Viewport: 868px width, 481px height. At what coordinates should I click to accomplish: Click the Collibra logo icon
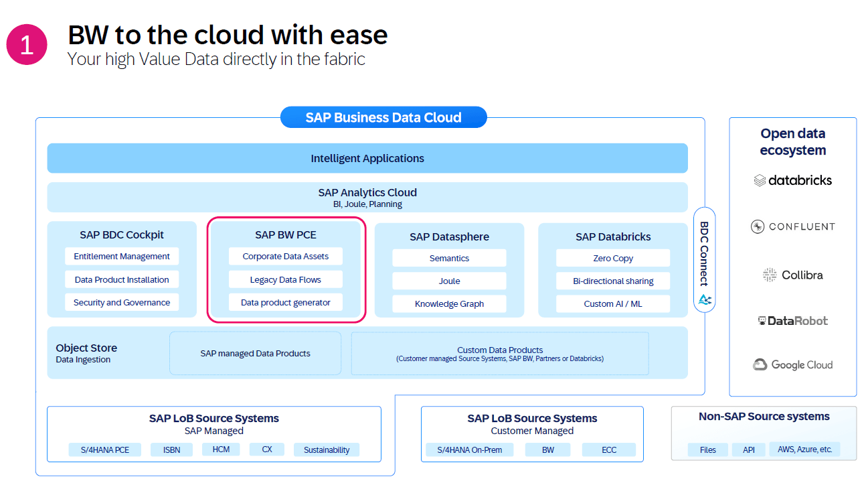(x=769, y=275)
